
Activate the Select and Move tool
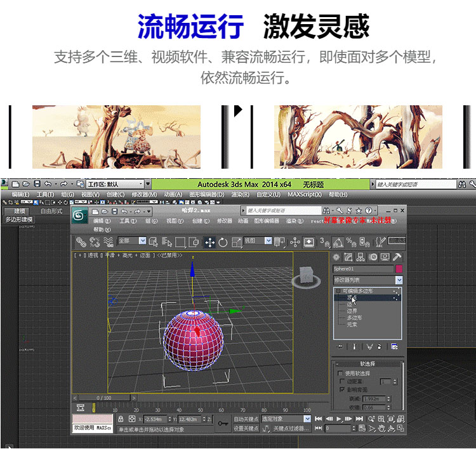(210, 242)
